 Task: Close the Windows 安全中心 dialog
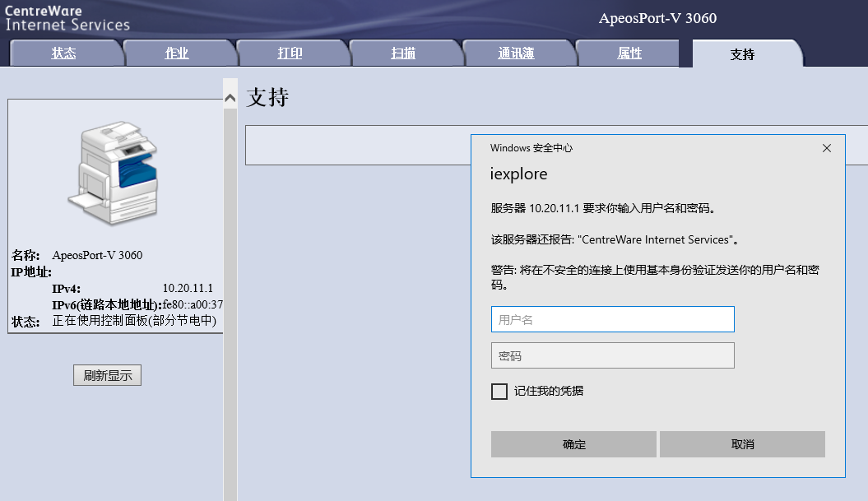[827, 148]
